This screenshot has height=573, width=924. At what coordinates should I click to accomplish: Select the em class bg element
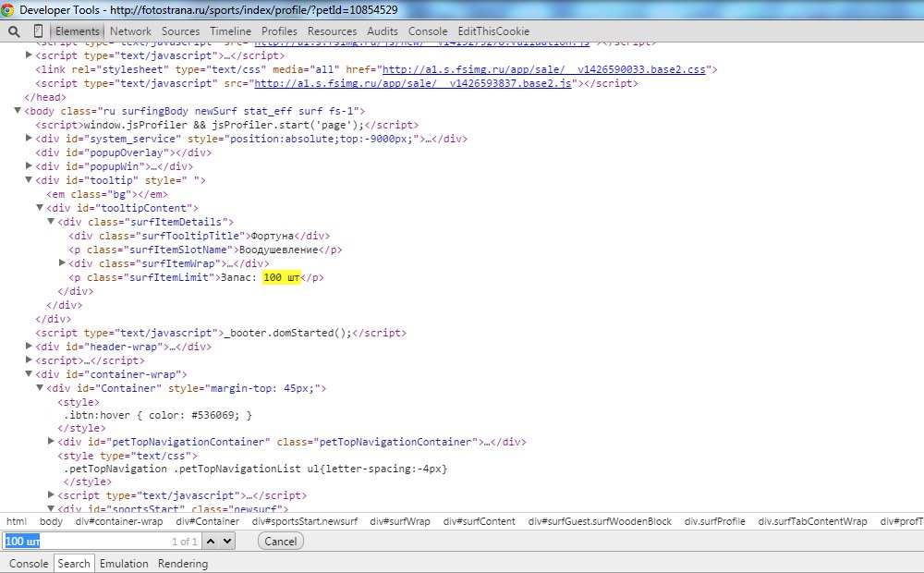(x=106, y=194)
